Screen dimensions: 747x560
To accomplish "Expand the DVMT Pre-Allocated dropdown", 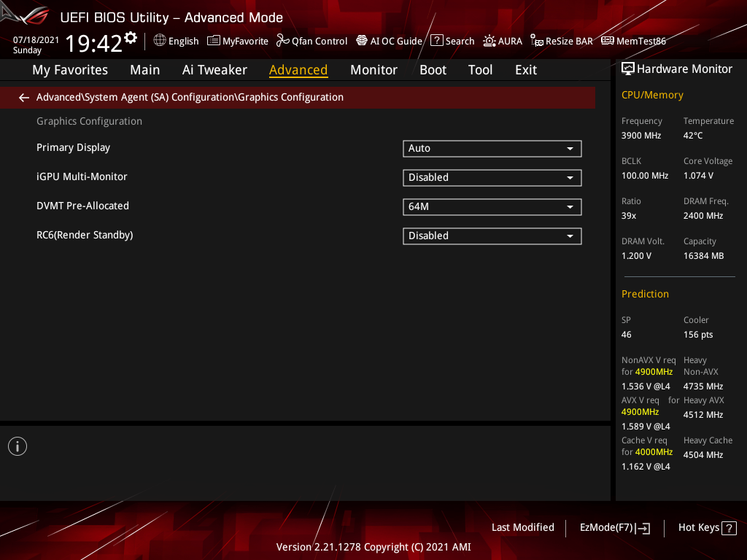I will click(x=492, y=206).
